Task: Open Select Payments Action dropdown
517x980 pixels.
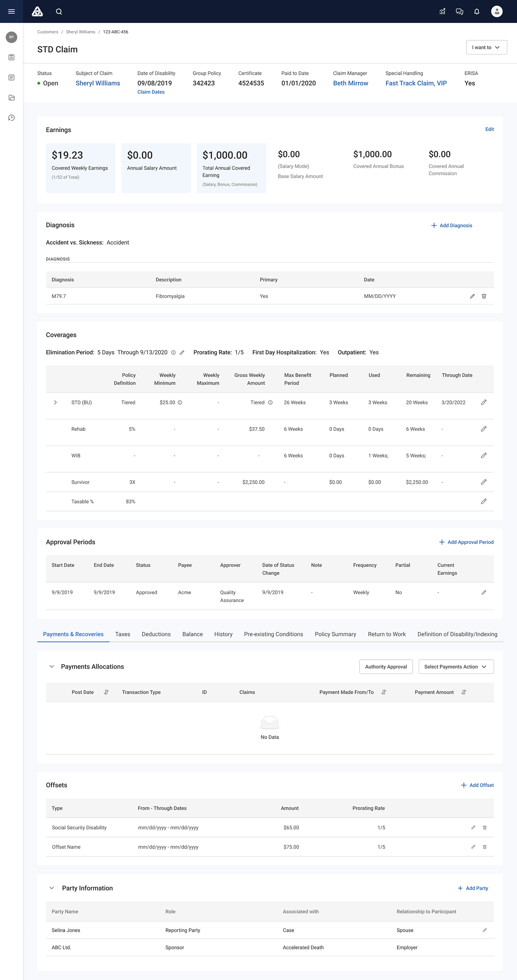Action: tap(456, 667)
